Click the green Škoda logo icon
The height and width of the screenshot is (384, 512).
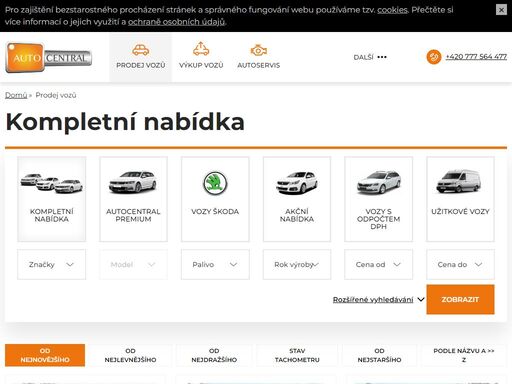[x=215, y=183]
